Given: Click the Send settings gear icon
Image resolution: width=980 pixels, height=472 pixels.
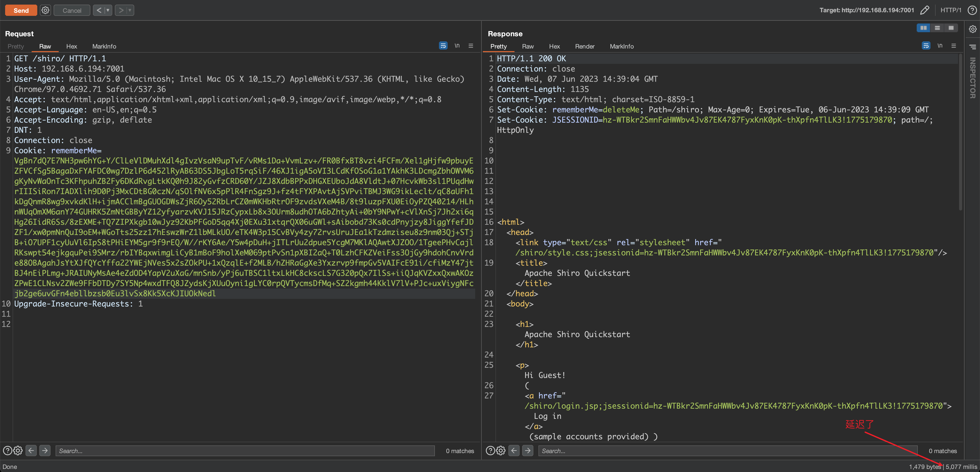Looking at the screenshot, I should (x=45, y=10).
